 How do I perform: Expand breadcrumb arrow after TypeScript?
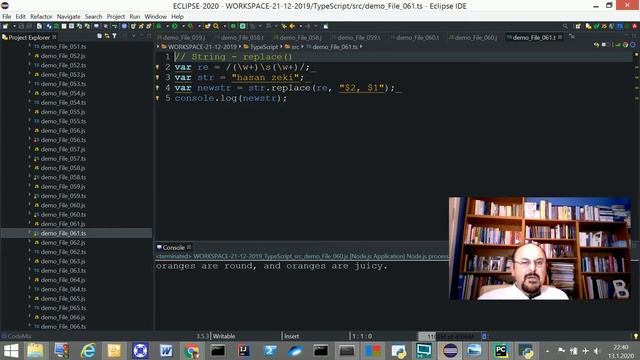coord(281,47)
